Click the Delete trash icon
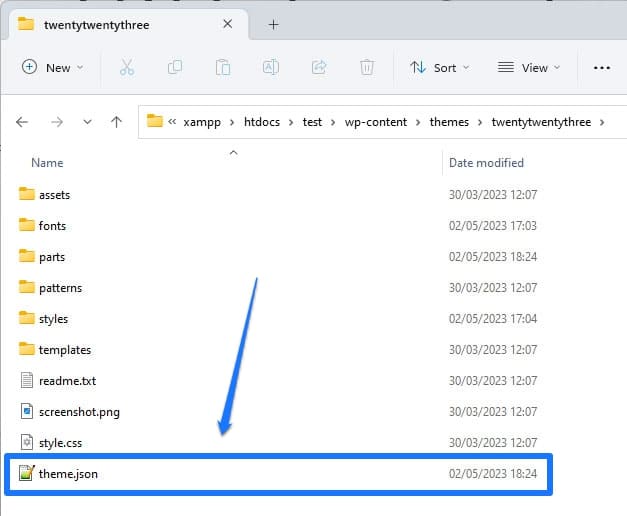The height and width of the screenshot is (516, 627). 367,67
